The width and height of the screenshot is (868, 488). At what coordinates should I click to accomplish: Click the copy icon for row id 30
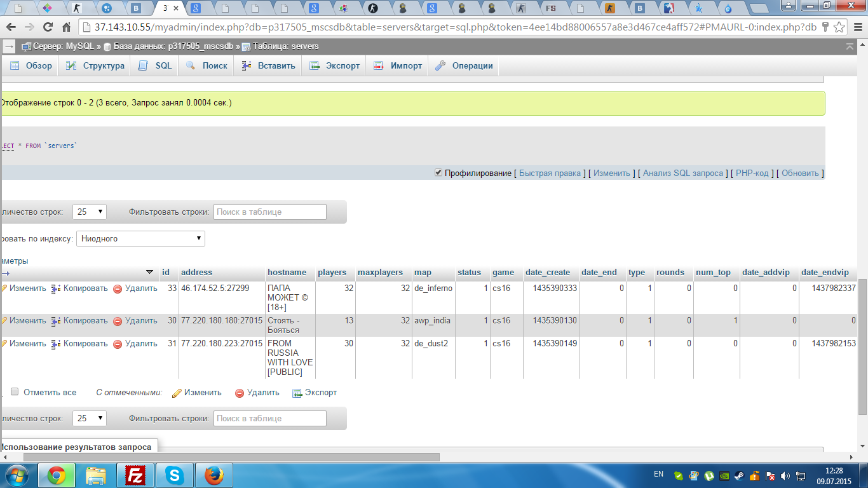pyautogui.click(x=56, y=321)
